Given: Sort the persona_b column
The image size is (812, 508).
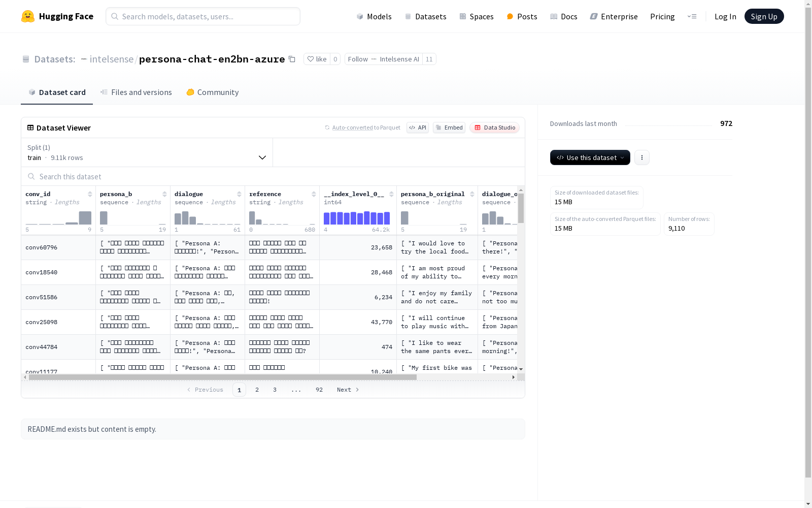Looking at the screenshot, I should [x=164, y=194].
